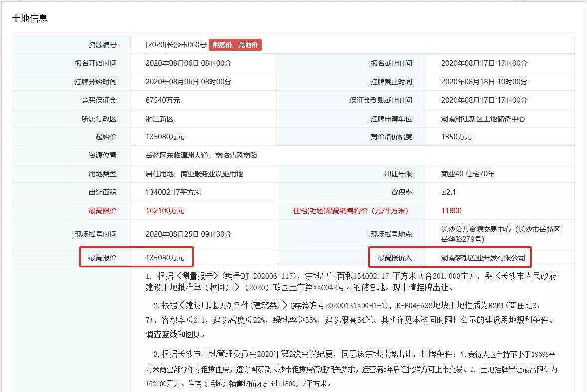Click the 挂牌截止时间 label
Viewport: 587px width, 392px height.
pos(391,82)
